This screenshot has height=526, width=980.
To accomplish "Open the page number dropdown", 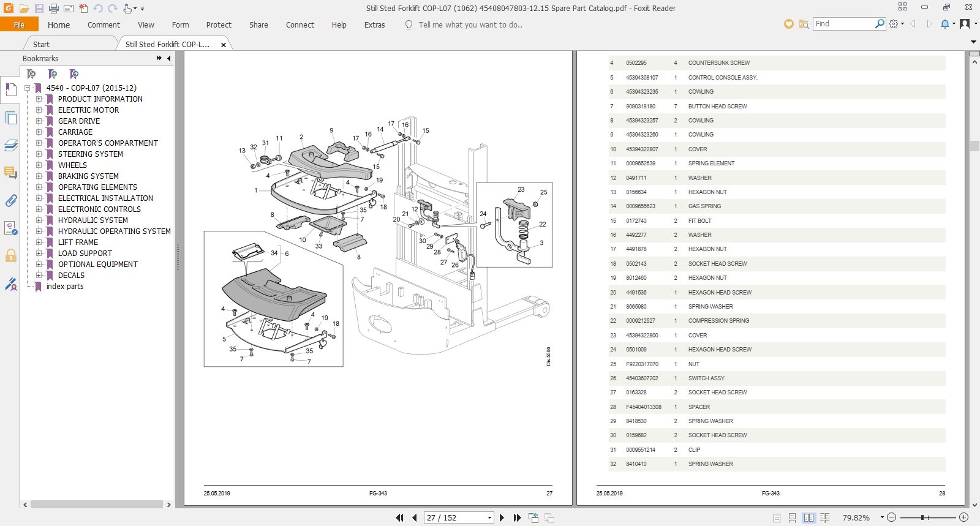I will [489, 518].
